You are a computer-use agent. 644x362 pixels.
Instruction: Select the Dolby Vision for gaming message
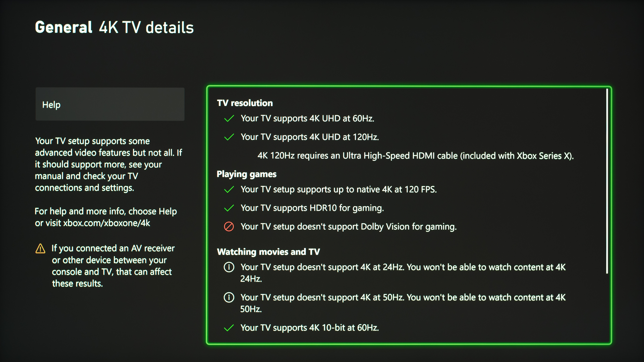coord(349,227)
